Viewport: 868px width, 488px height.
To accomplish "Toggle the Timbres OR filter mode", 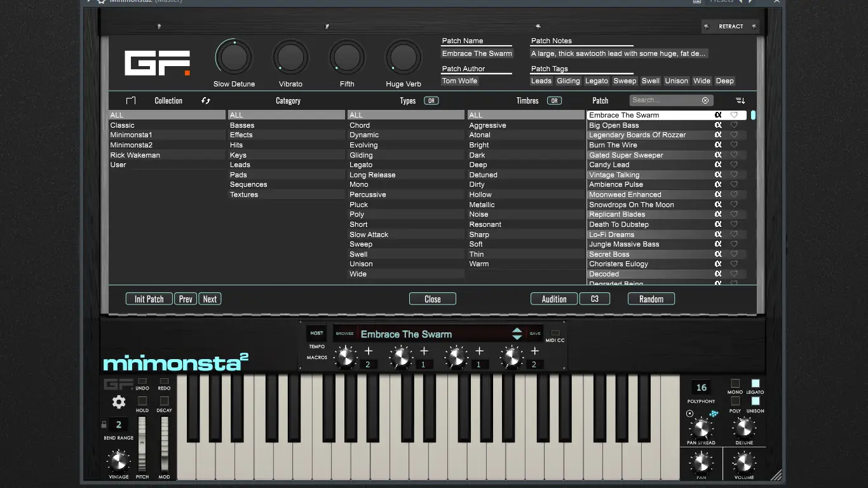I will pos(555,100).
